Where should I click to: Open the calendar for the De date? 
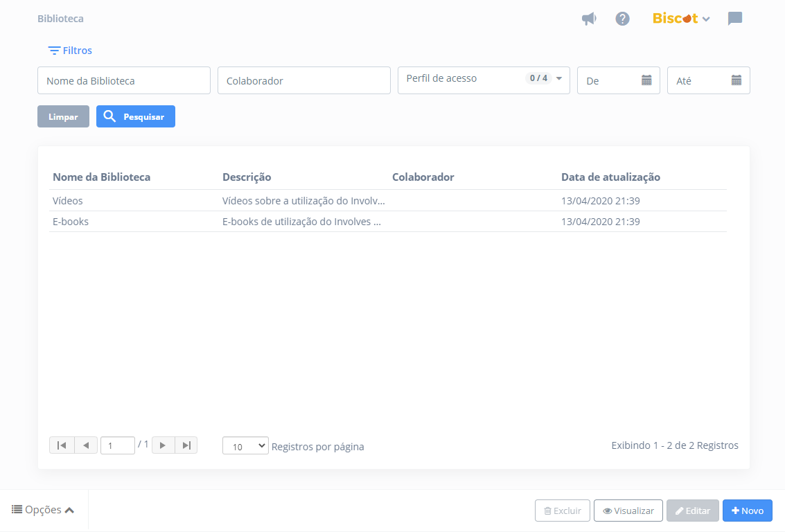coord(646,80)
